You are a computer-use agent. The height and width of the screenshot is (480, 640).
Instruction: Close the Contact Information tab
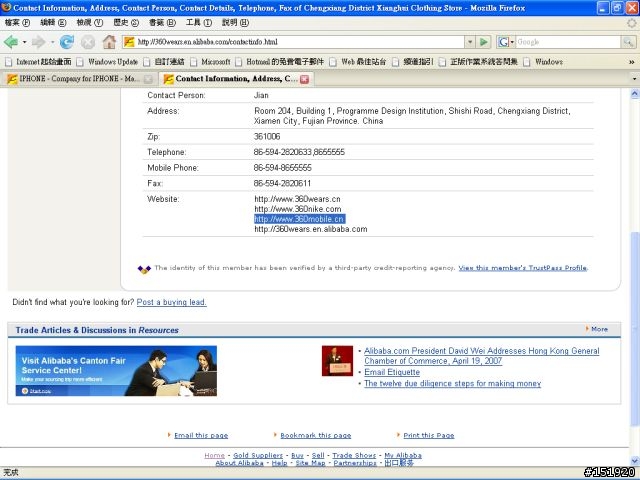[x=304, y=79]
